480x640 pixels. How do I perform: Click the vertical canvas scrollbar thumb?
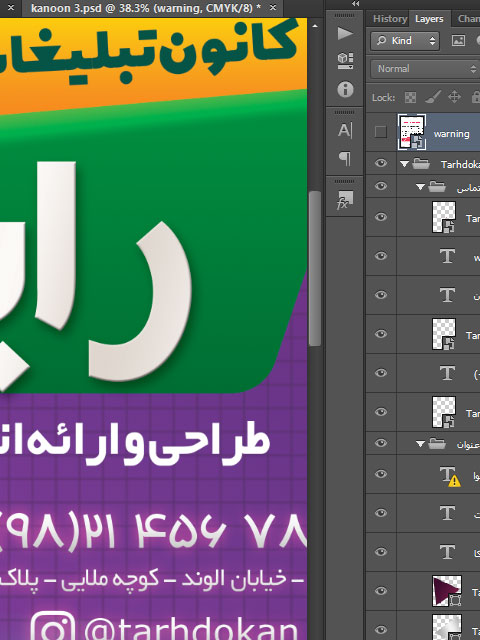pyautogui.click(x=314, y=269)
